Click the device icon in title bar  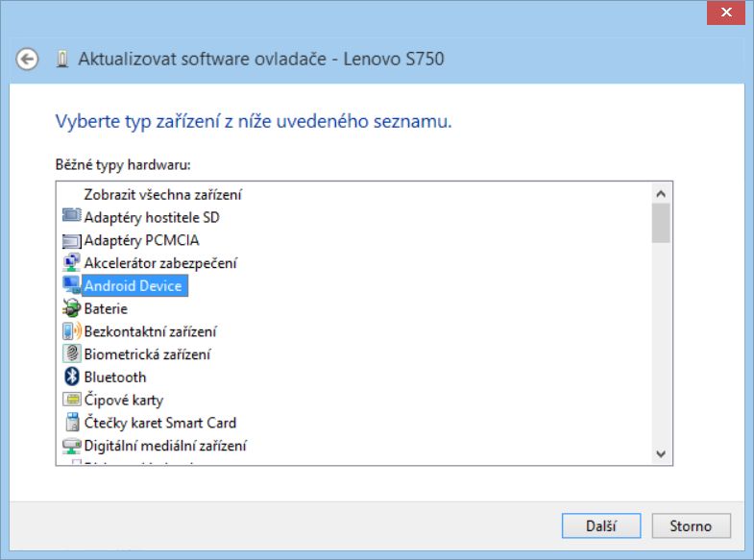pos(62,60)
